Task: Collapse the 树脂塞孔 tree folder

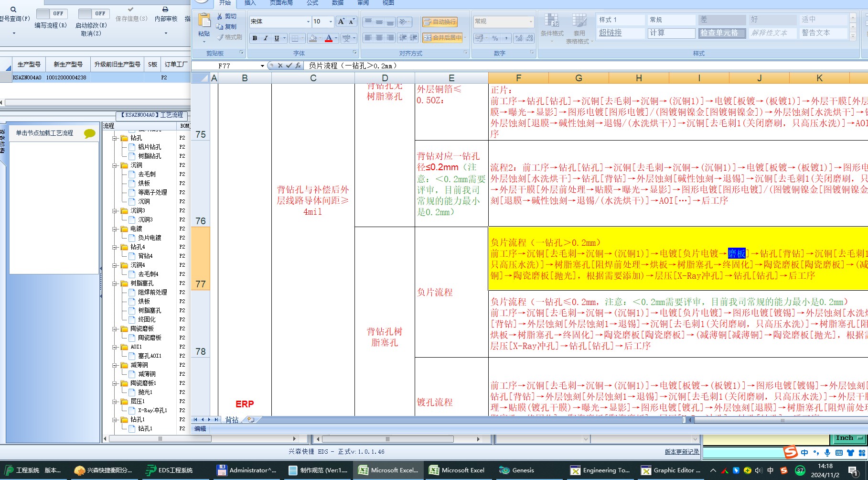Action: click(115, 284)
